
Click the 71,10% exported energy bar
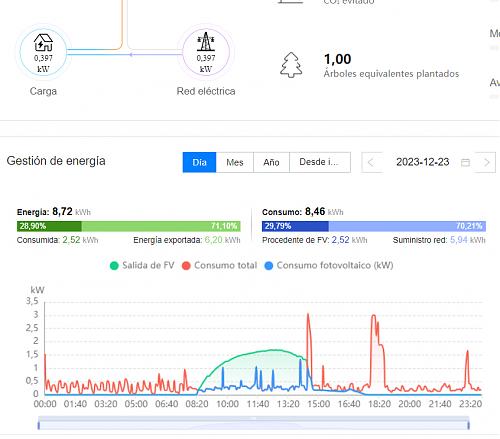pyautogui.click(x=161, y=226)
